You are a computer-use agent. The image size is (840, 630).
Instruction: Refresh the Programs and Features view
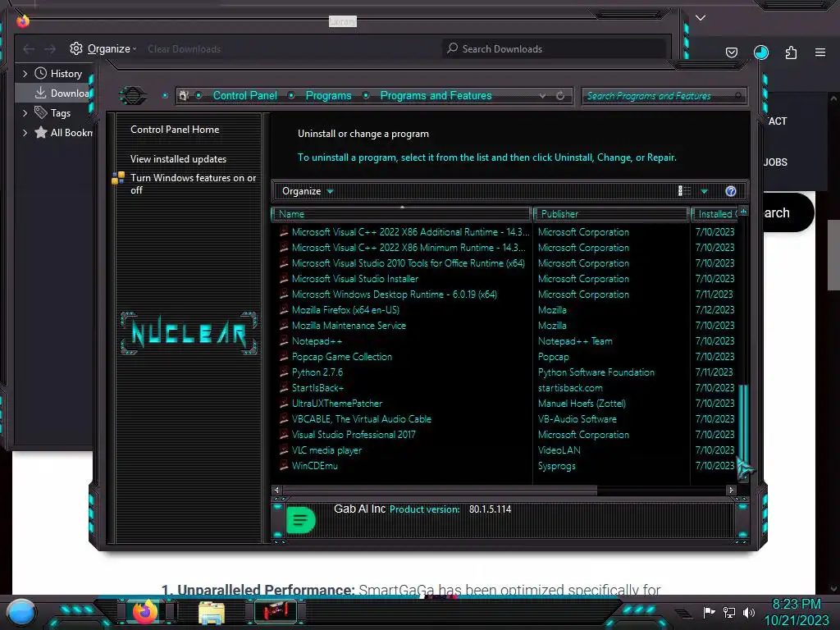(560, 96)
